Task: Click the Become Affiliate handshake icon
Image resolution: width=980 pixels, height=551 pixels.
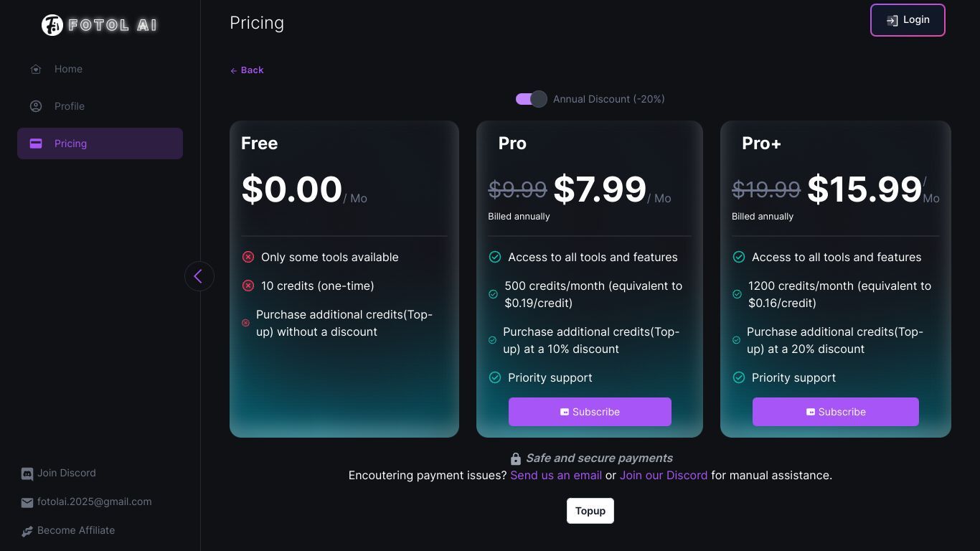Action: 27,531
